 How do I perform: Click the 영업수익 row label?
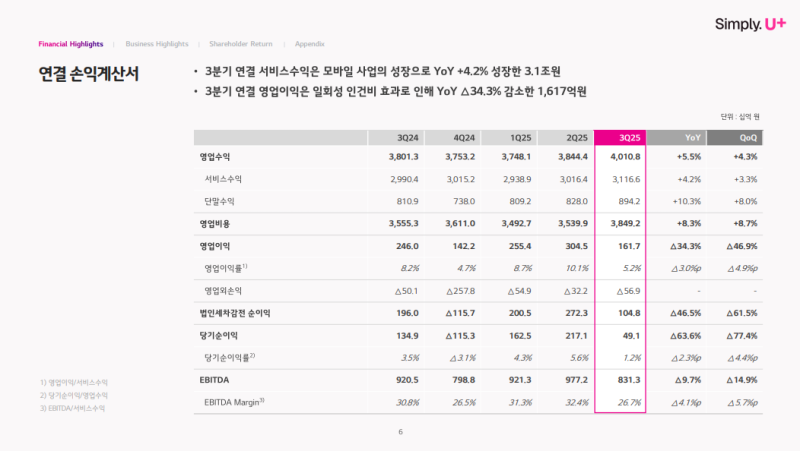tap(217, 158)
